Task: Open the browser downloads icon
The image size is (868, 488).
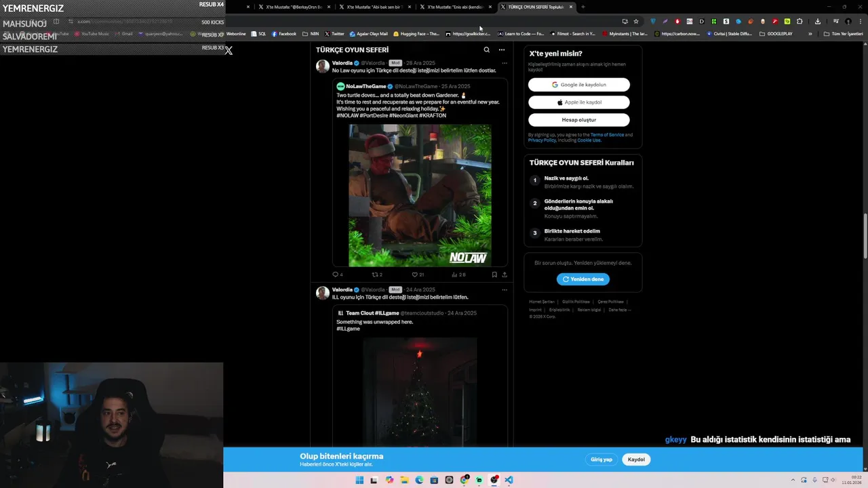Action: (817, 21)
